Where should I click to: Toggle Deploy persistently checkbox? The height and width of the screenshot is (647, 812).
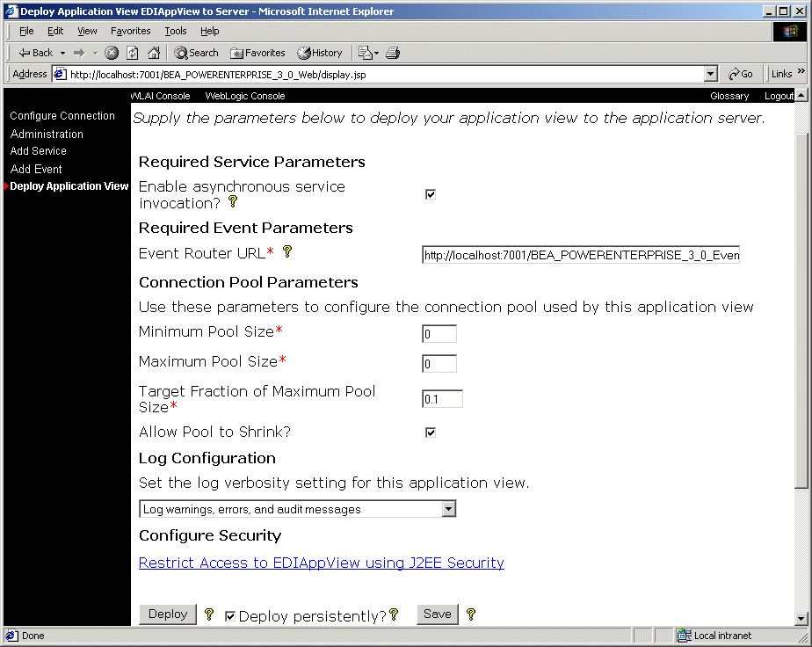pyautogui.click(x=230, y=616)
